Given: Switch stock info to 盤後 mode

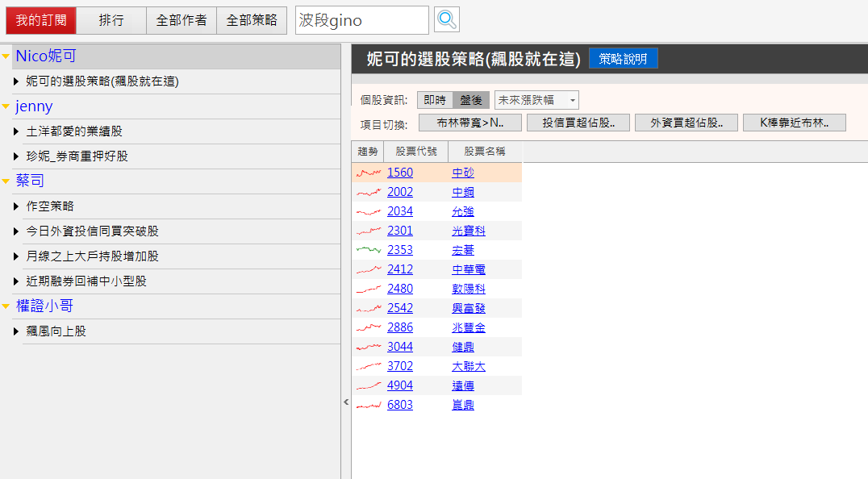Looking at the screenshot, I should click(471, 100).
